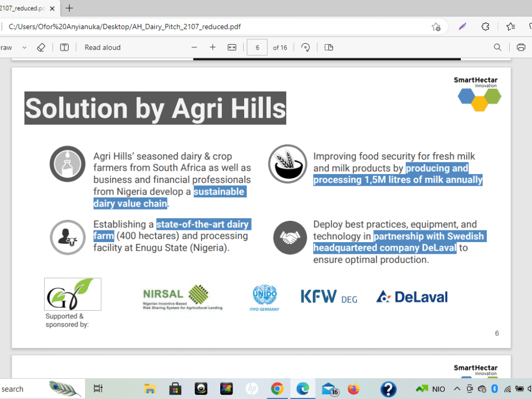Open the Extensions puzzle icon

coord(486,27)
